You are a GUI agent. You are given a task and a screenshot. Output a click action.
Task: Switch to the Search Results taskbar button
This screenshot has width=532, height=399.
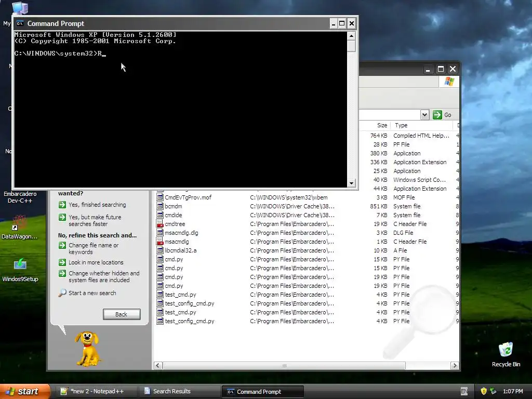(179, 391)
